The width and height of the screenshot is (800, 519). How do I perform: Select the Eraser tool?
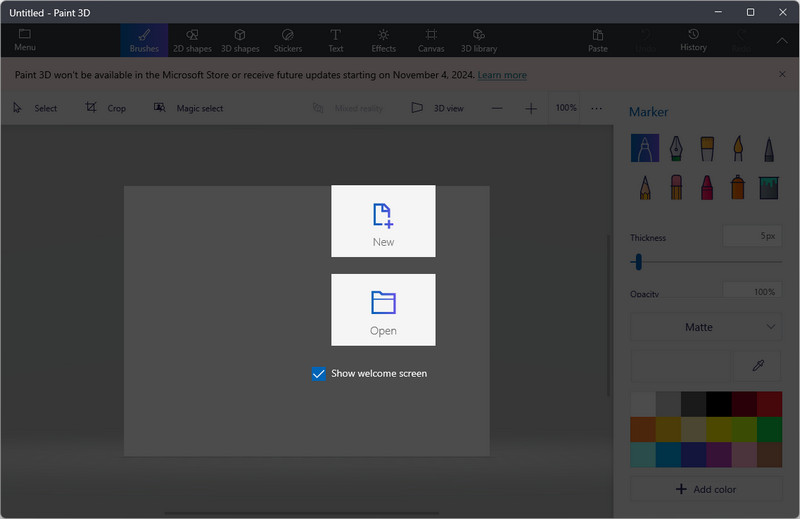coord(676,187)
